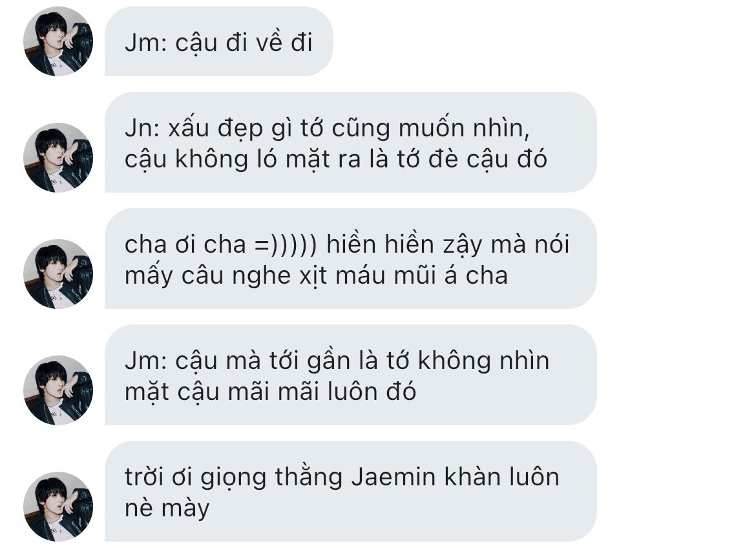Screen dimensions: 756x548
Task: Tap avatar beside "cha ơi cha" message
Action: (58, 274)
